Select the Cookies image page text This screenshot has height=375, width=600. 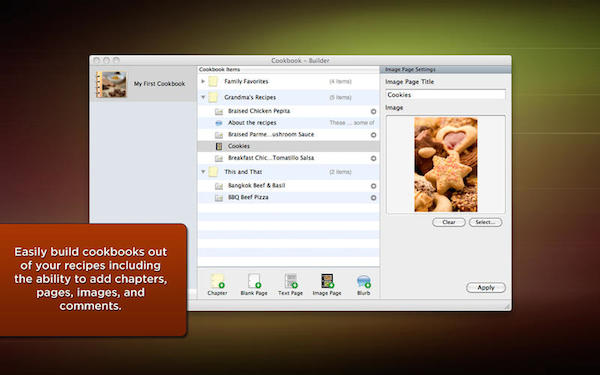(239, 146)
